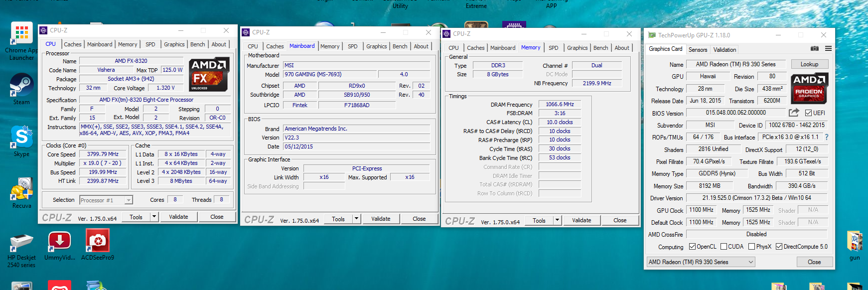Click the Close button at the bottom of GPU-Z
Image resolution: width=868 pixels, height=290 pixels.
814,262
